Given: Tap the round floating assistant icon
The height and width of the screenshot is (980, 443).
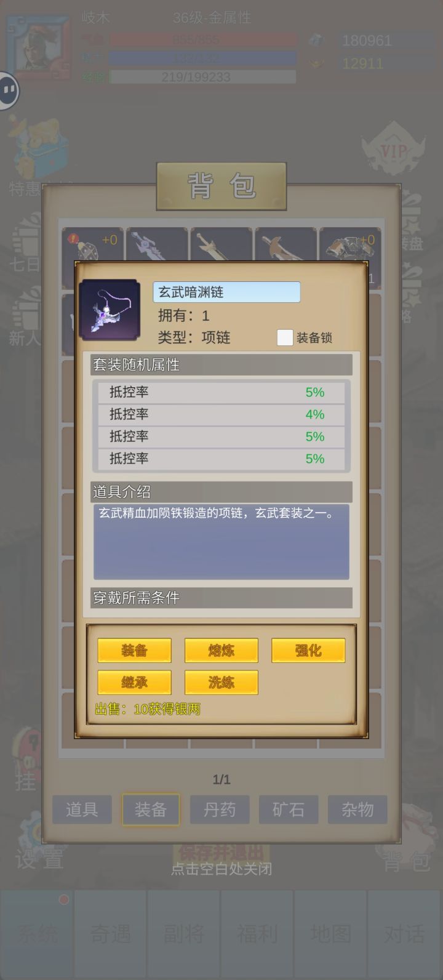Looking at the screenshot, I should tap(9, 91).
